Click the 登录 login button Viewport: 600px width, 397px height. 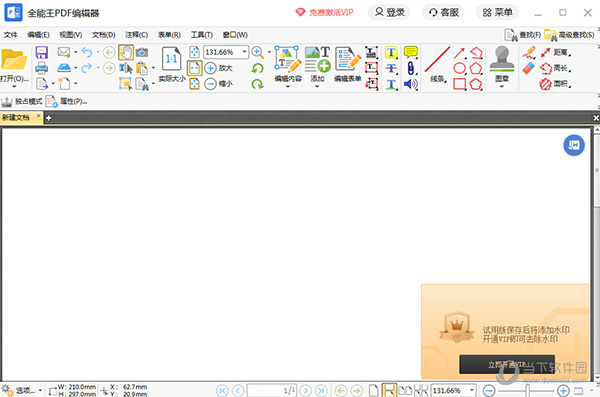click(389, 12)
